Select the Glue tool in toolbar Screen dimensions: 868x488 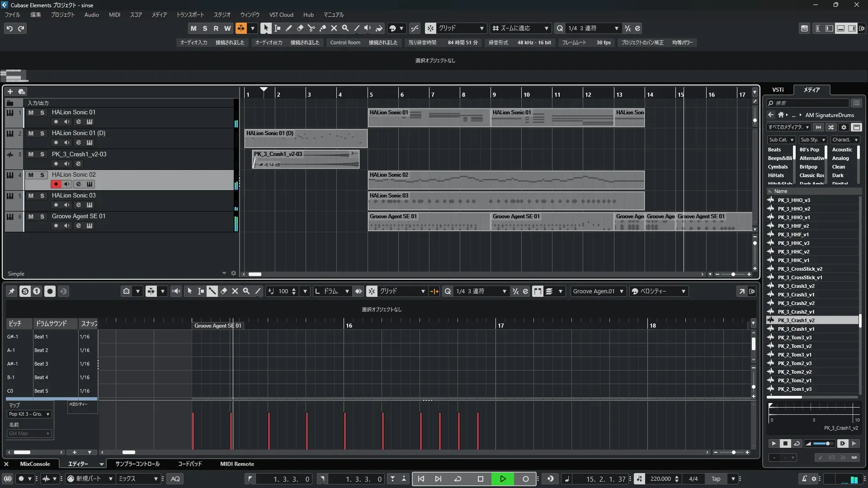(x=322, y=28)
